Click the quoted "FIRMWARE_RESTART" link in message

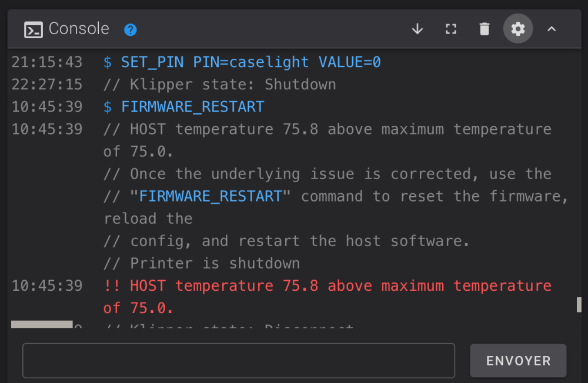(x=211, y=196)
